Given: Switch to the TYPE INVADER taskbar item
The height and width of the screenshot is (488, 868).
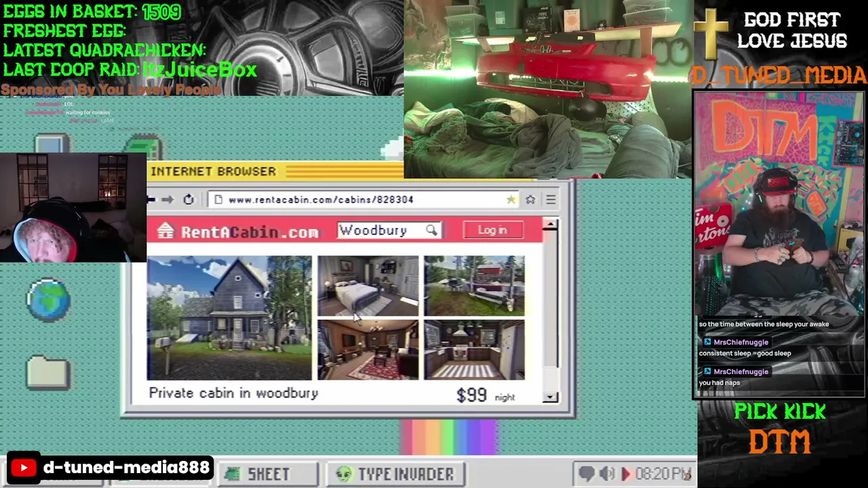Looking at the screenshot, I should click(x=397, y=474).
